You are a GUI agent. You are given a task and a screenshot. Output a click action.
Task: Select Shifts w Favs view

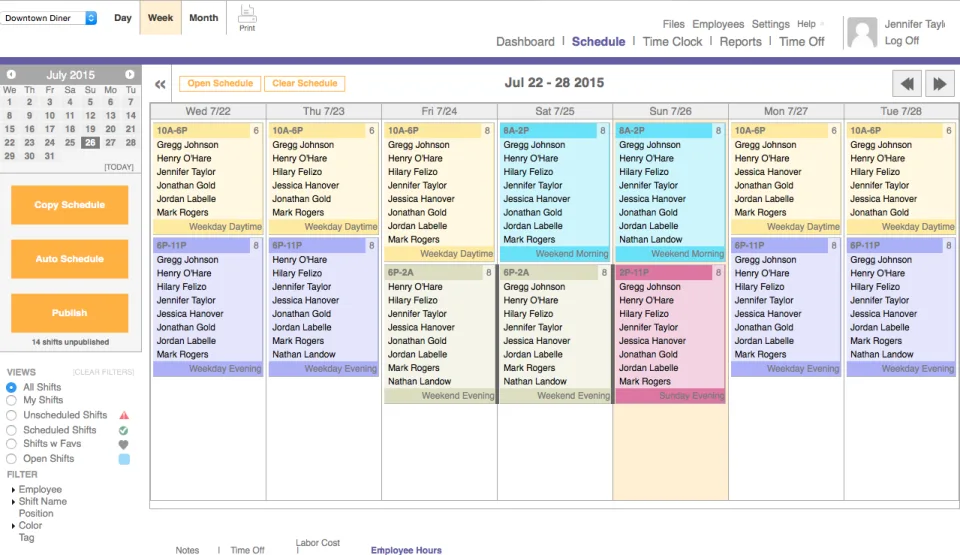(11, 444)
